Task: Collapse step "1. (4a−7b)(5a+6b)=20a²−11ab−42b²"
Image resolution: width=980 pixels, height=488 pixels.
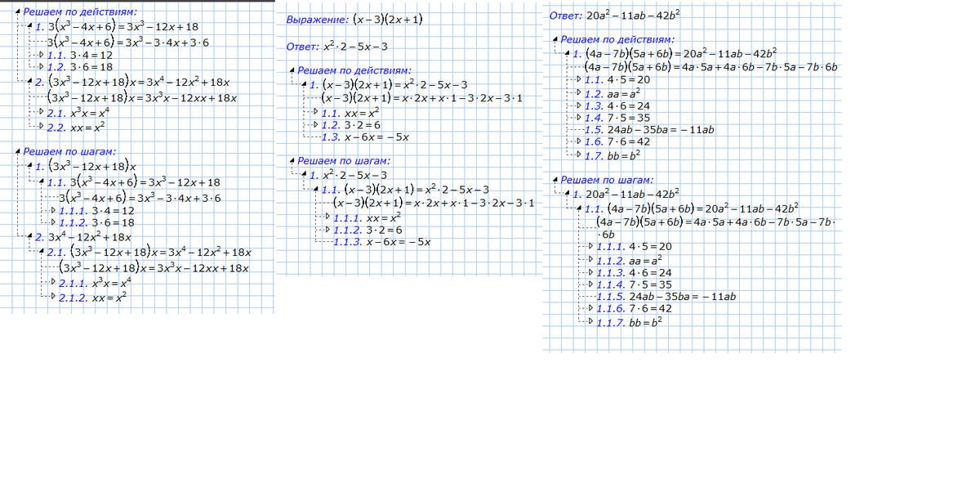Action: [568, 55]
